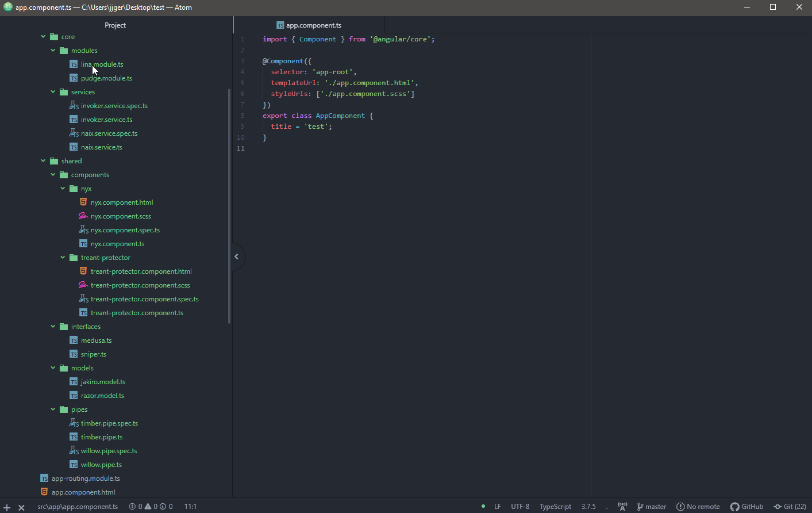Image resolution: width=812 pixels, height=513 pixels.
Task: Click the linter errors count indicator
Action: point(136,507)
